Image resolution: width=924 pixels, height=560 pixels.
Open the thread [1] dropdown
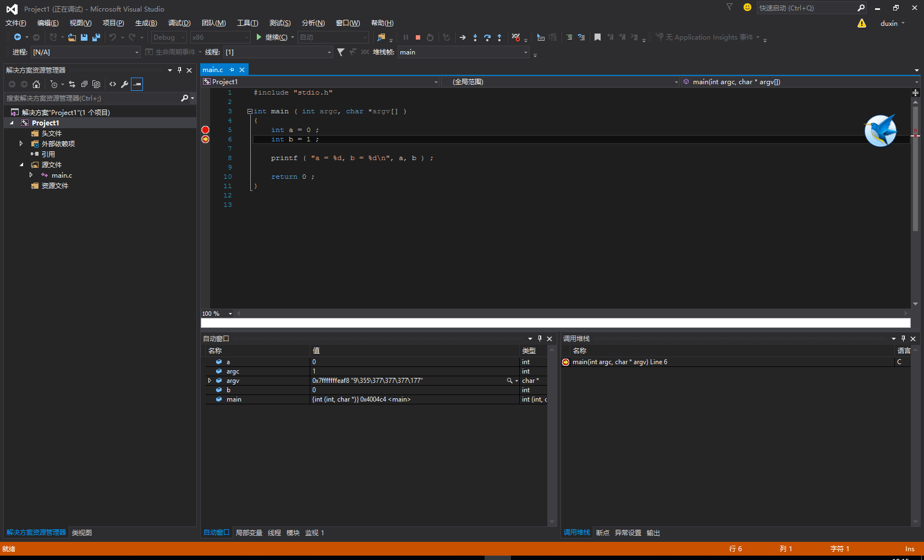point(278,52)
